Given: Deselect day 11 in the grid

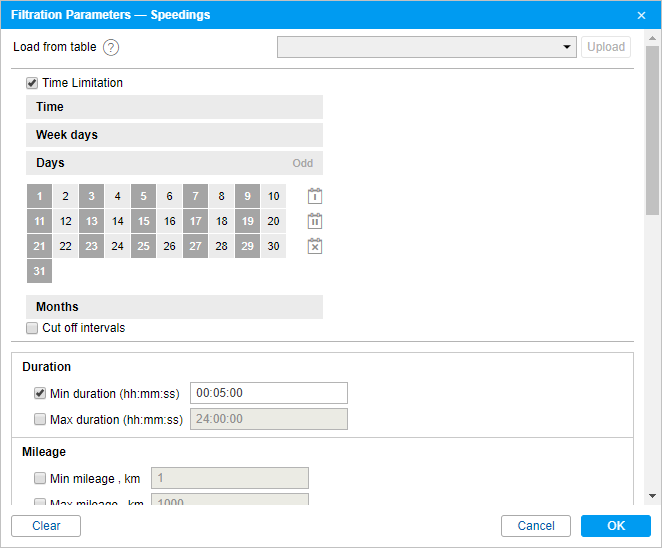Looking at the screenshot, I should coord(40,221).
